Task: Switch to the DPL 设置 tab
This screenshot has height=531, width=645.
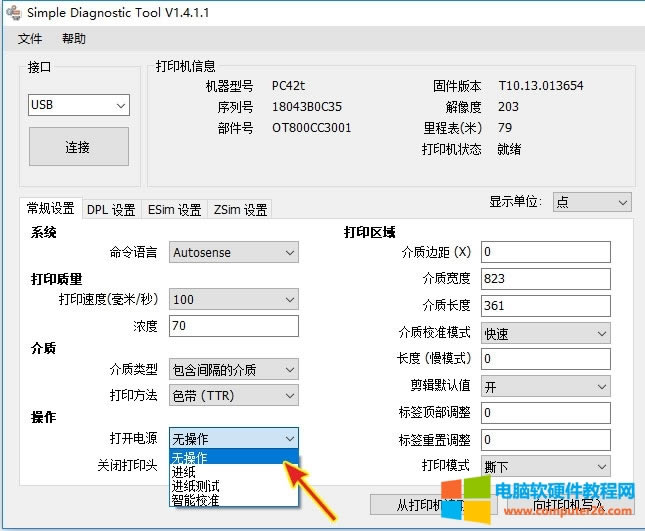Action: 111,210
